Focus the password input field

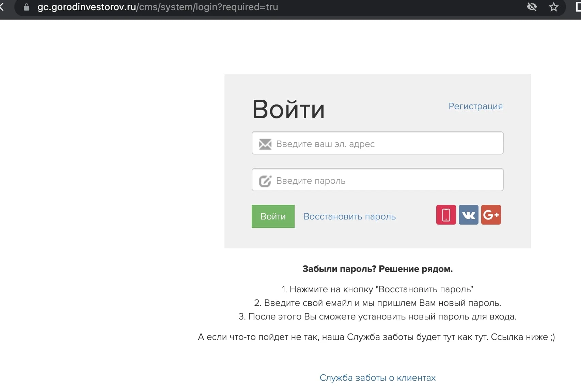pyautogui.click(x=377, y=180)
